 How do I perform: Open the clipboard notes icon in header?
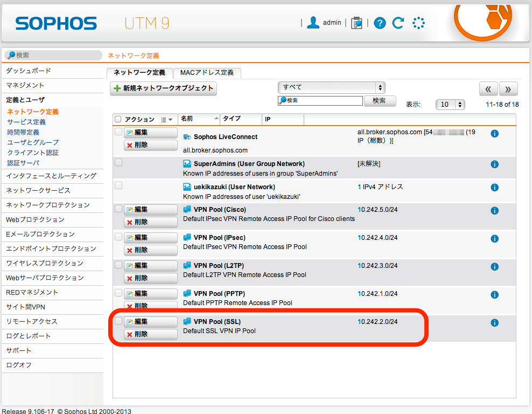(x=356, y=23)
